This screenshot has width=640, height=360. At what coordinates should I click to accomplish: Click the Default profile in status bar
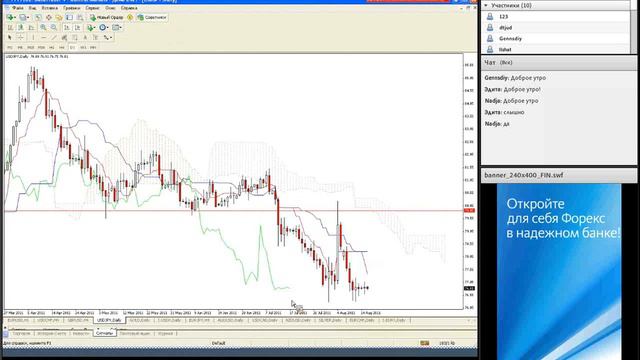tap(219, 343)
